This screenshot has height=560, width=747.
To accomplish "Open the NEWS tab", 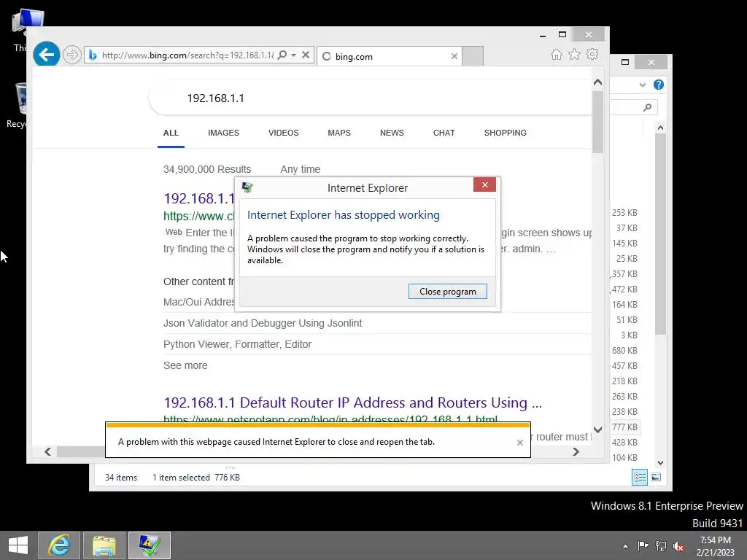I will pos(392,133).
